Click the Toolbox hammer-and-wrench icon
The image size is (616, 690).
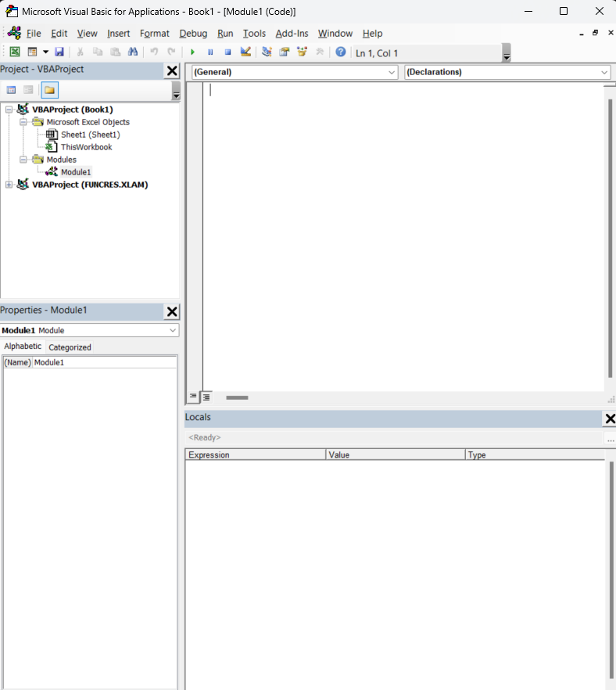(x=320, y=52)
